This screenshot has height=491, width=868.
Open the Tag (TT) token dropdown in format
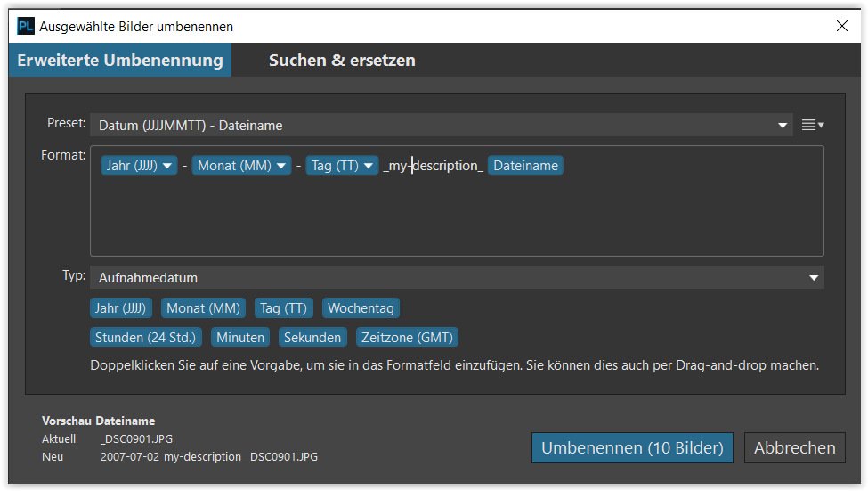369,166
